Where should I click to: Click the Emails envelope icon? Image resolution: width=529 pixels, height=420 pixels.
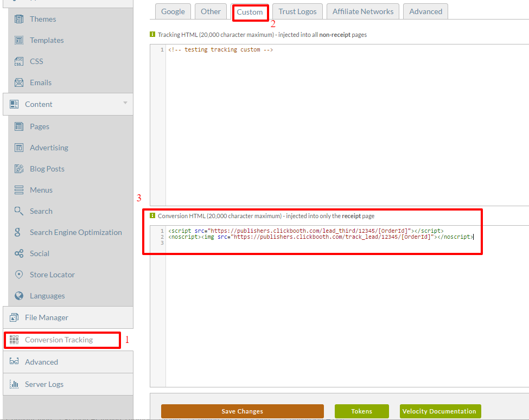tap(19, 82)
